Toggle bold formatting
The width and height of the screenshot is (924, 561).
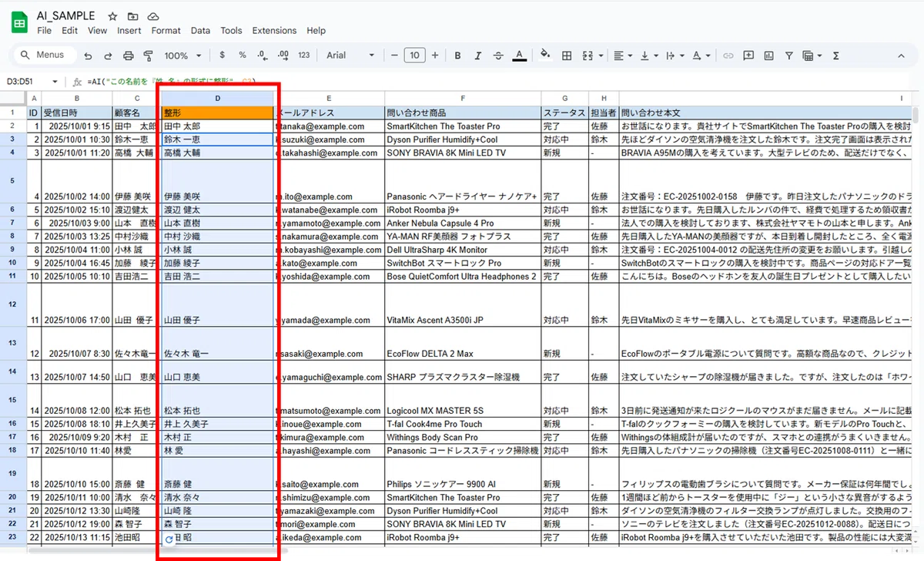(x=457, y=55)
